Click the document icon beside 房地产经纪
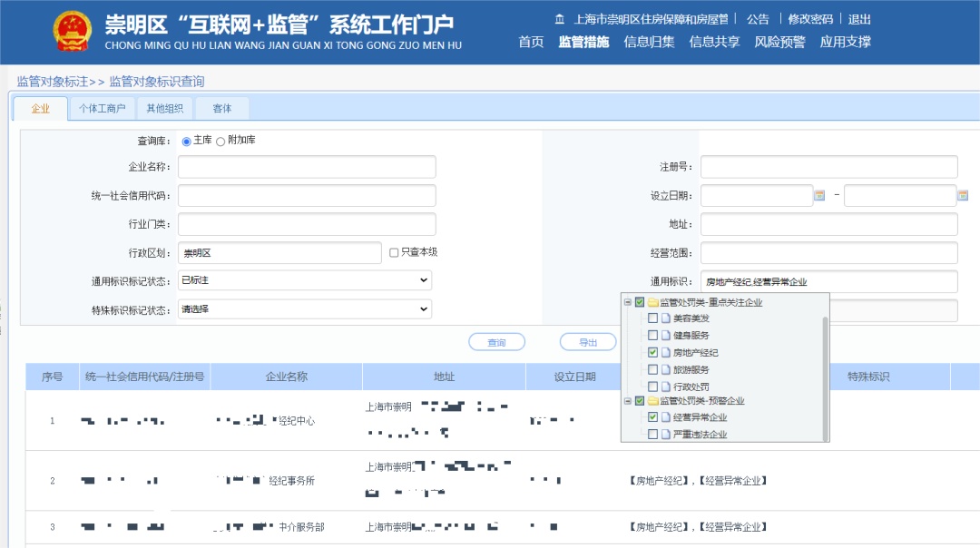The width and height of the screenshot is (980, 548). (x=665, y=352)
